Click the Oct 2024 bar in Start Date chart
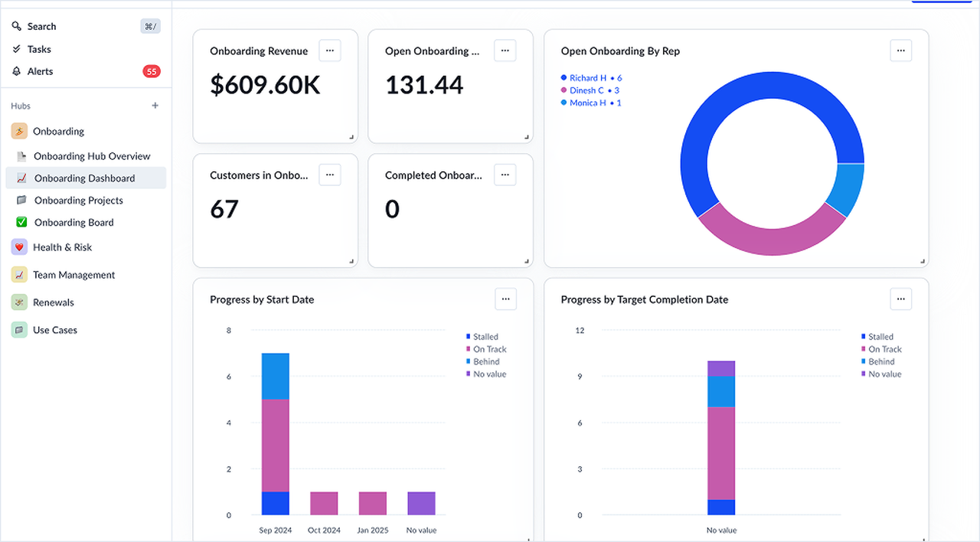 (x=324, y=503)
